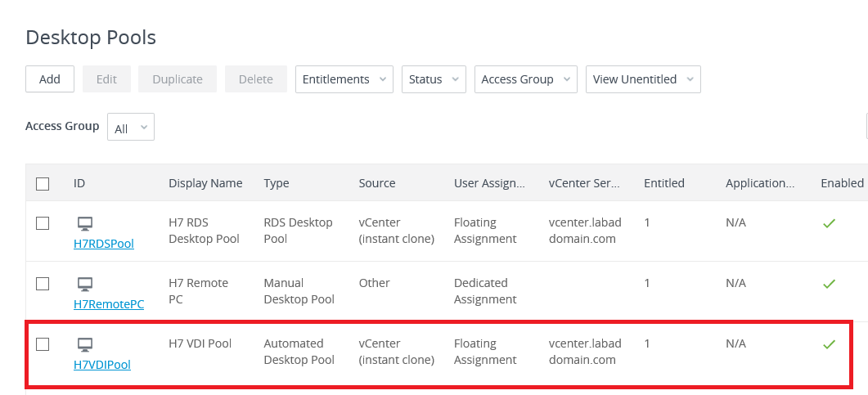The width and height of the screenshot is (868, 395).
Task: Click the green enabled checkmark for H7RemotePC
Action: point(829,284)
